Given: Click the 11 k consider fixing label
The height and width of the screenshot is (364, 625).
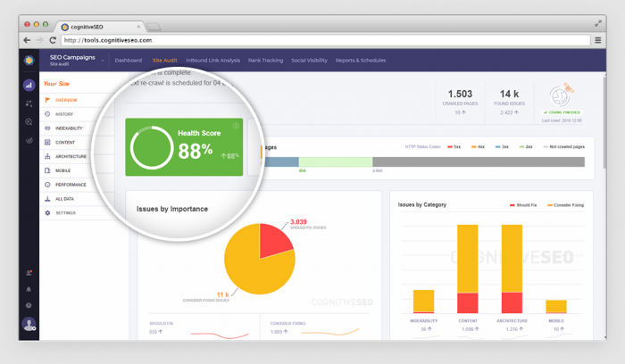Looking at the screenshot, I should tap(223, 294).
